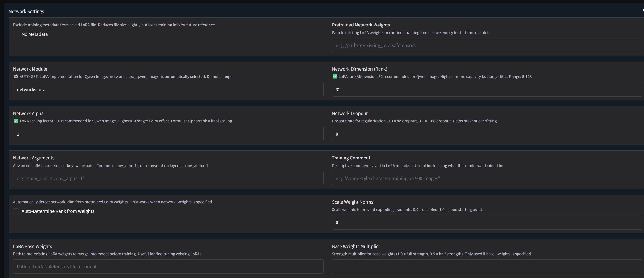Click into the Network Dropout field
Viewport: 644px width, 278px height.
487,134
